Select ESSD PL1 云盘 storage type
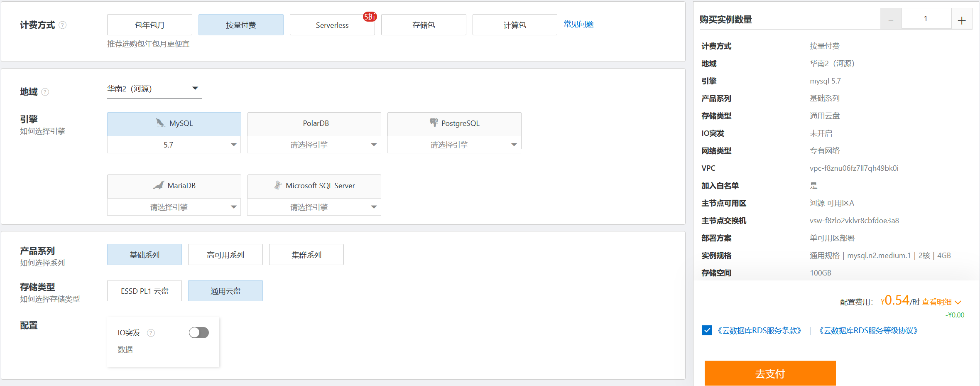Image resolution: width=980 pixels, height=386 pixels. 145,290
